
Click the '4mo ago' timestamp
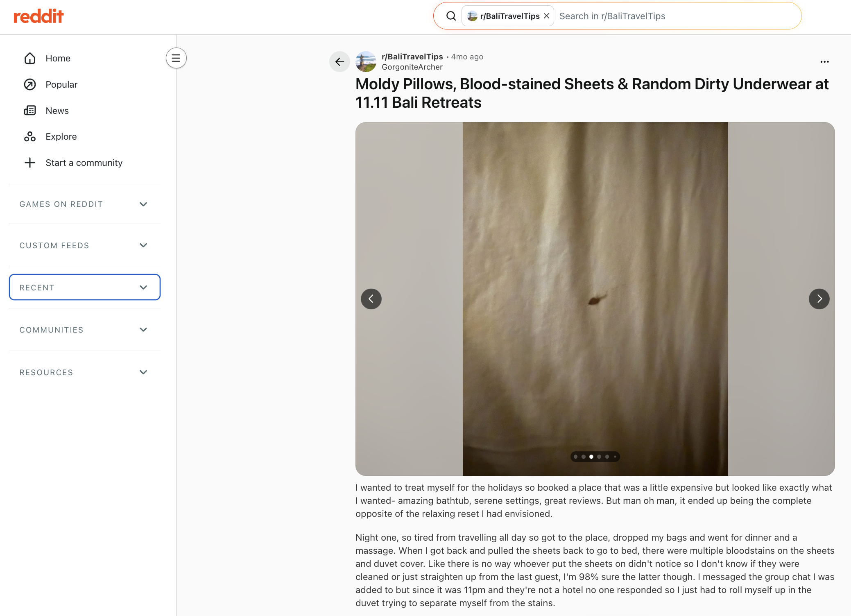click(467, 57)
